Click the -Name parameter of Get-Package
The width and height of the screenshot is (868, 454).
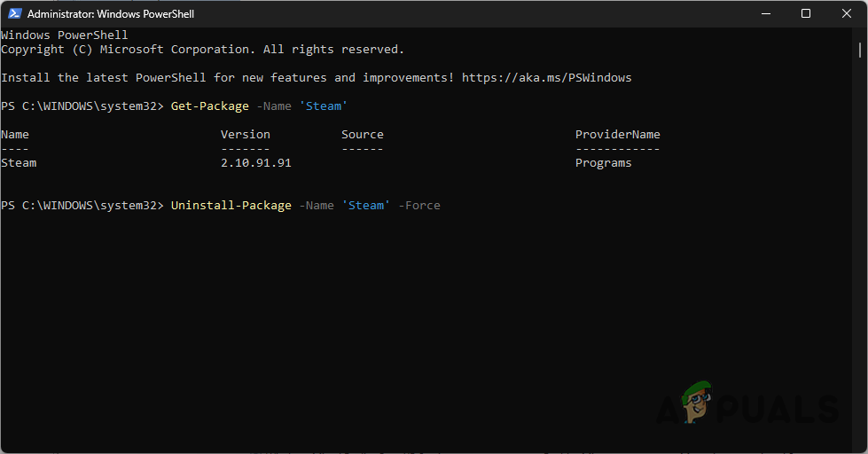click(x=274, y=106)
